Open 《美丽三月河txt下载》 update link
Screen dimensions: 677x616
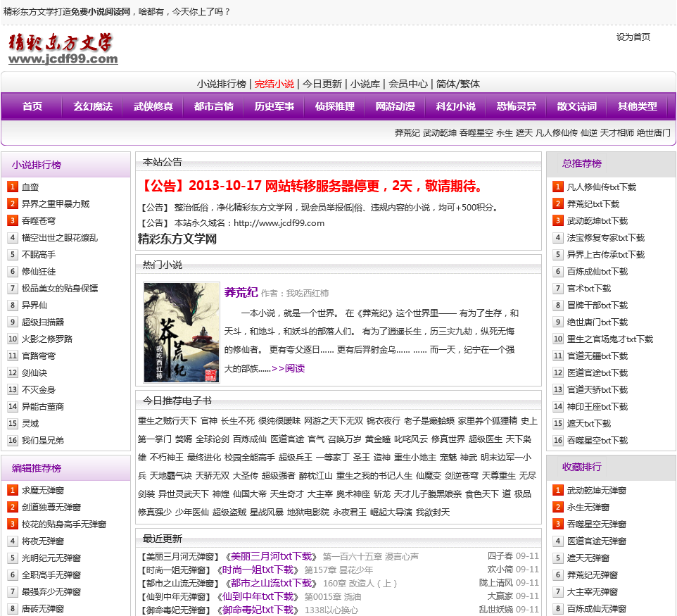271,556
